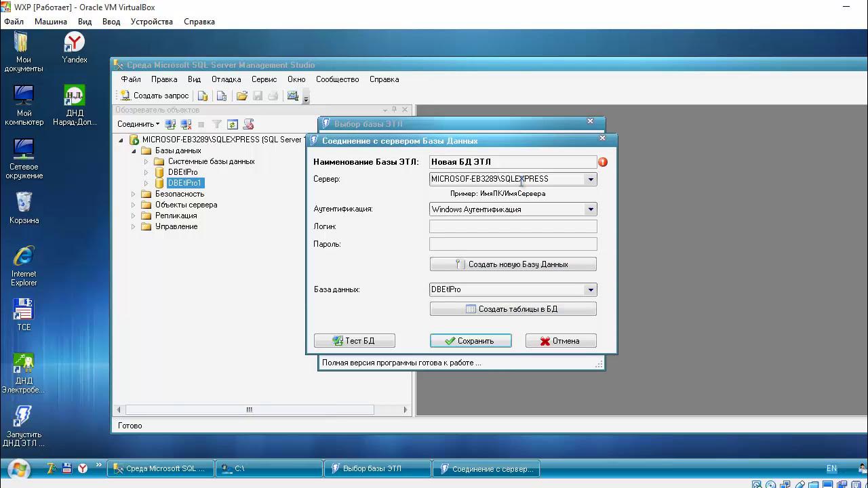Screen dimensions: 868x488
Task: Expand the DBEtlPro database node
Action: click(x=146, y=172)
